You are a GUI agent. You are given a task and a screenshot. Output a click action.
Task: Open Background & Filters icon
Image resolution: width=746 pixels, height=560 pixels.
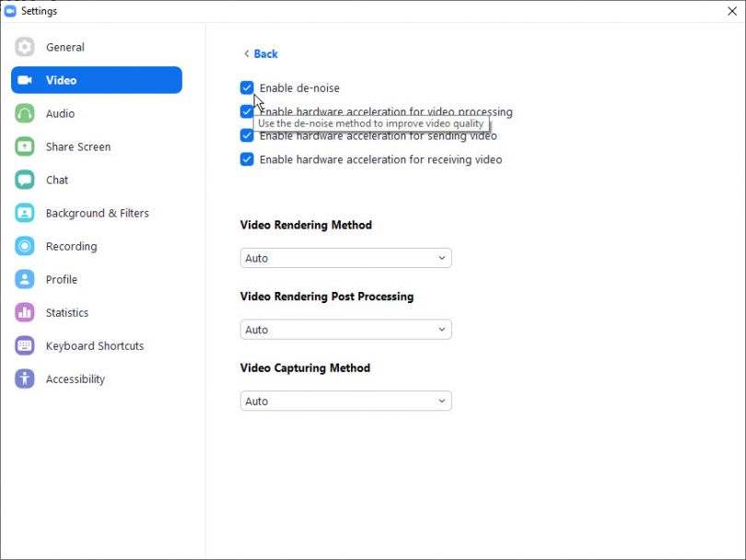pyautogui.click(x=25, y=213)
